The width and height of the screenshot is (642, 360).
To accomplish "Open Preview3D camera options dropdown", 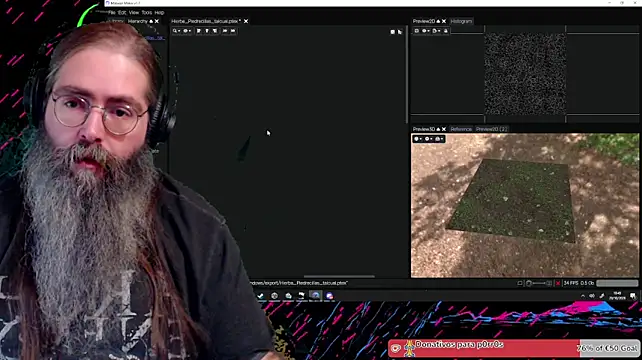I will tap(439, 139).
